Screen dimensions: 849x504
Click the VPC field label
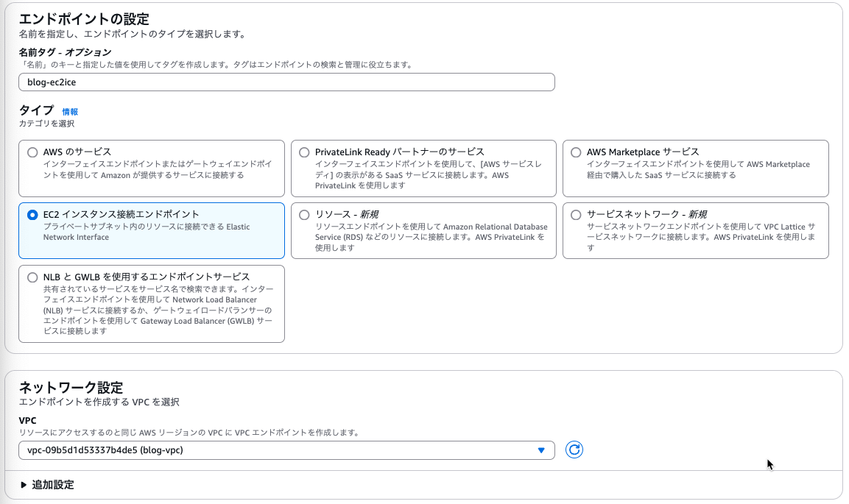[x=28, y=420]
